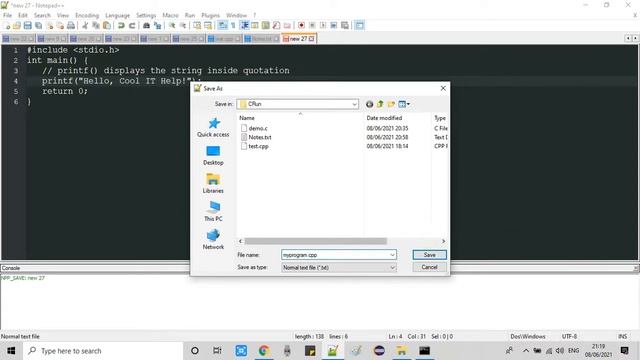Click the Save Recorded Macro icon
This screenshot has height=360, width=640.
(345, 25)
